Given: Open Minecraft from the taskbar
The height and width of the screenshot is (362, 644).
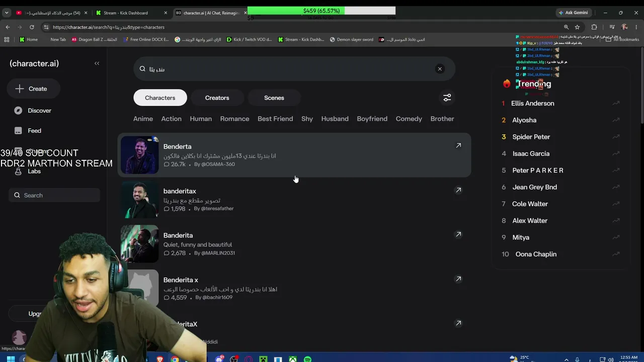Looking at the screenshot, I should [x=263, y=359].
